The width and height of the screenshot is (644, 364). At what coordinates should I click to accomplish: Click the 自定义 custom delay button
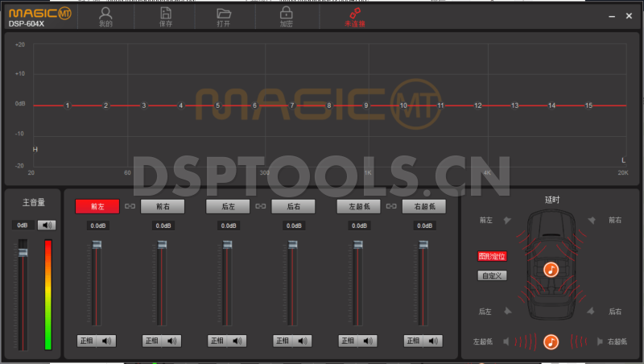coord(492,275)
